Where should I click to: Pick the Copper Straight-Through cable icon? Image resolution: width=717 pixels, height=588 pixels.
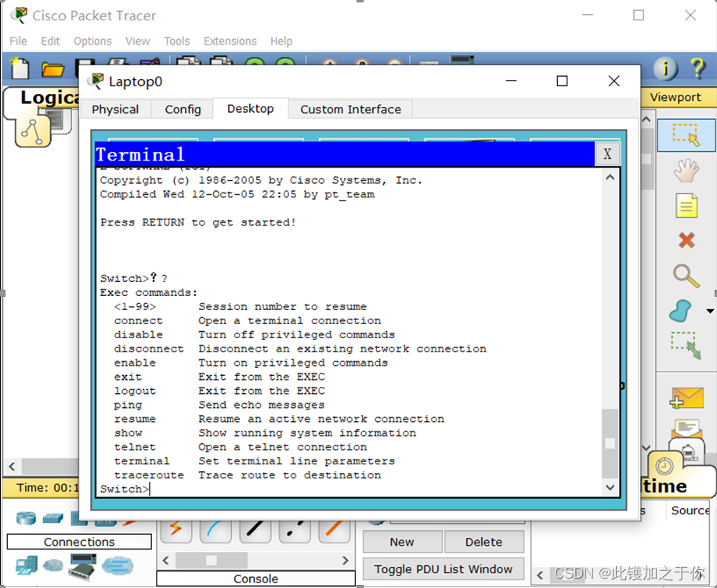click(255, 529)
